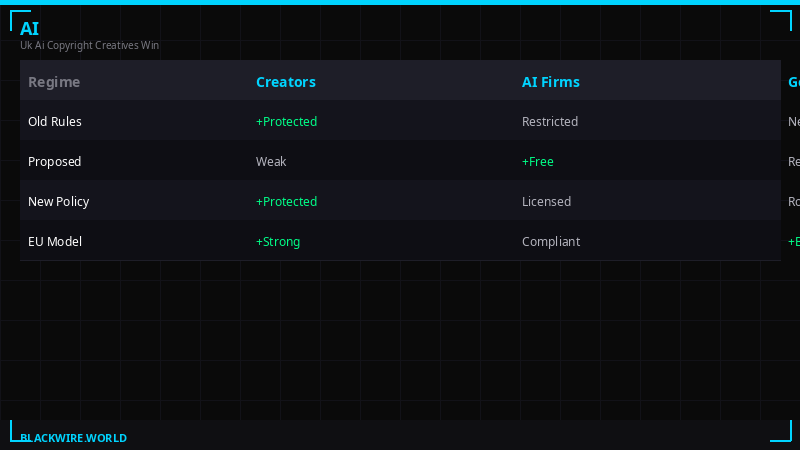The image size is (800, 450).
Task: Click the 'Proposed' row label
Action: 55,162
